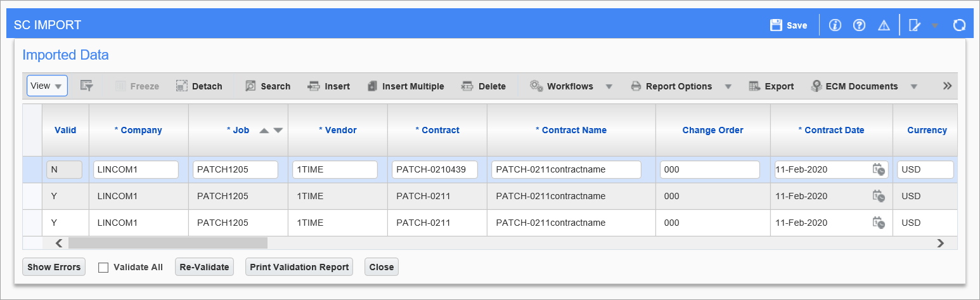
Task: Sort Job column ascending
Action: [x=264, y=131]
